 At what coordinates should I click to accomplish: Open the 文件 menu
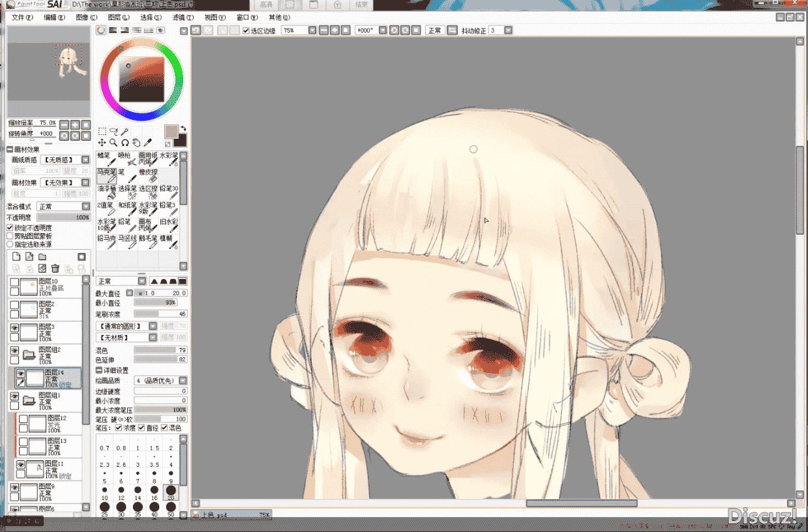tap(22, 17)
